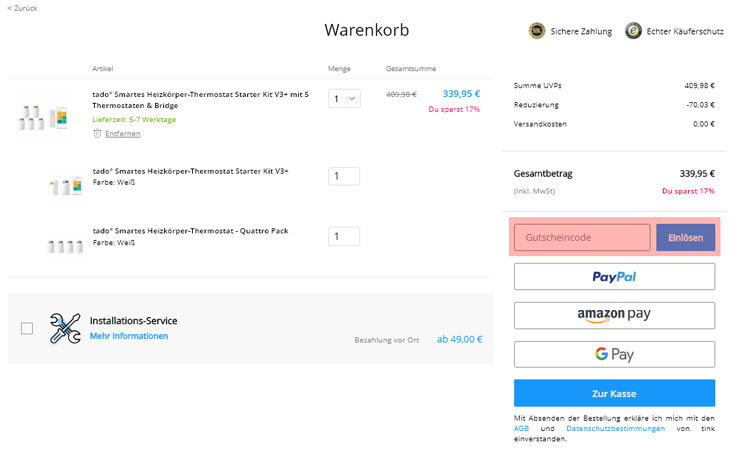
Task: Click the product title with 5 Thermostaten & Bridge
Action: [201, 100]
